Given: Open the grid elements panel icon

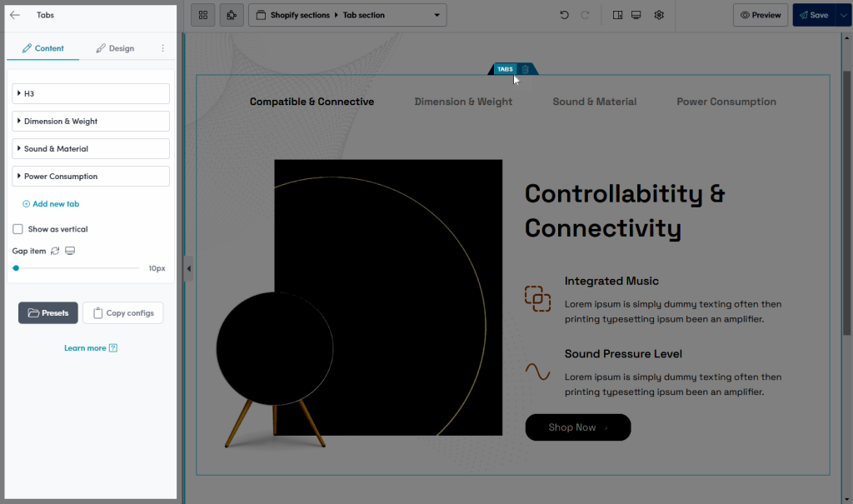Looking at the screenshot, I should tap(203, 15).
